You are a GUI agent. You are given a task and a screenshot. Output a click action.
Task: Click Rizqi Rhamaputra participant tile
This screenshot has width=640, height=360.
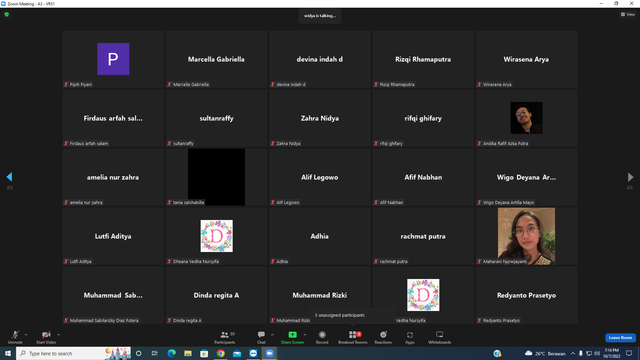(x=423, y=59)
